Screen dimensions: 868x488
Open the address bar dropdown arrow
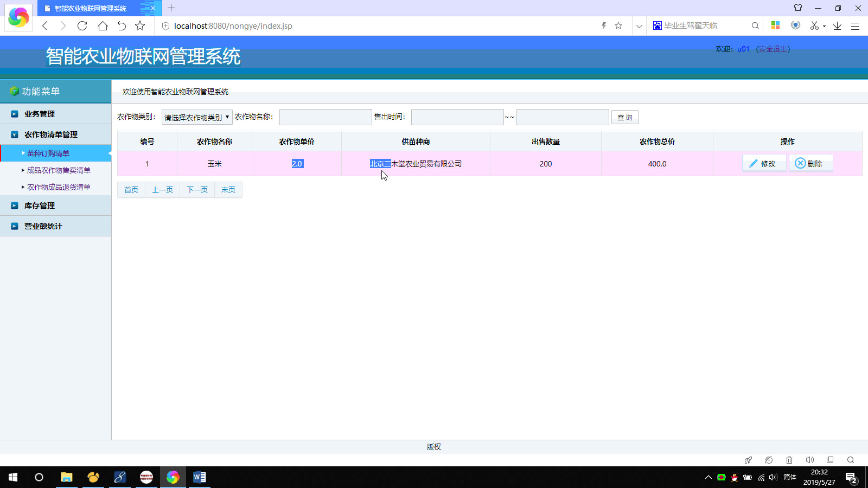coord(639,25)
